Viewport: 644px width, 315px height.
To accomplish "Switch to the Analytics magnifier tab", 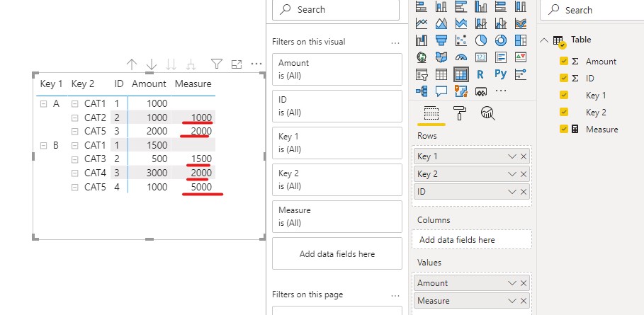I will (x=487, y=113).
